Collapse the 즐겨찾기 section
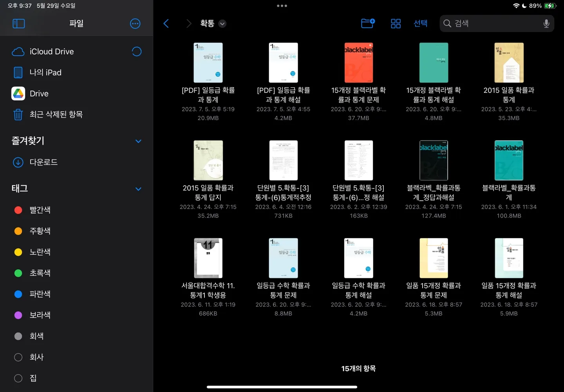The image size is (564, 392). coord(138,141)
